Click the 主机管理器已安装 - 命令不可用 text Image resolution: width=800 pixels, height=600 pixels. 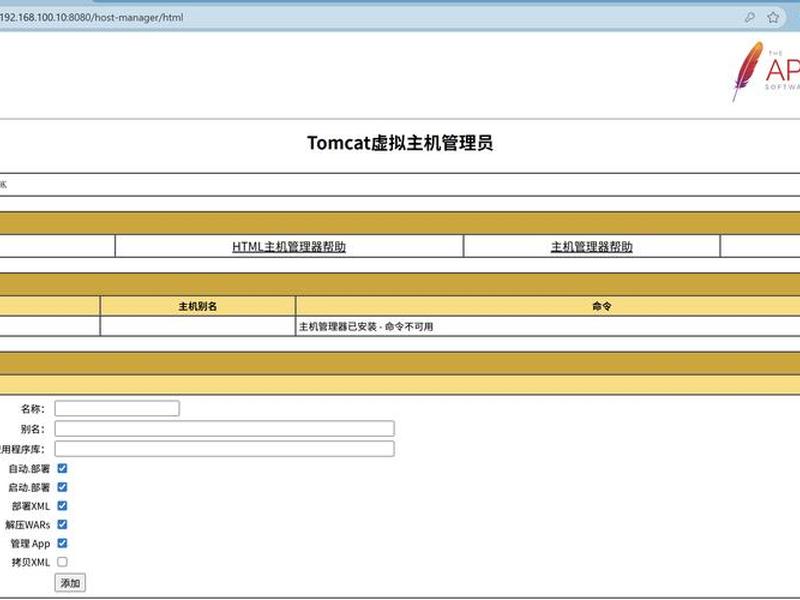[x=366, y=327]
